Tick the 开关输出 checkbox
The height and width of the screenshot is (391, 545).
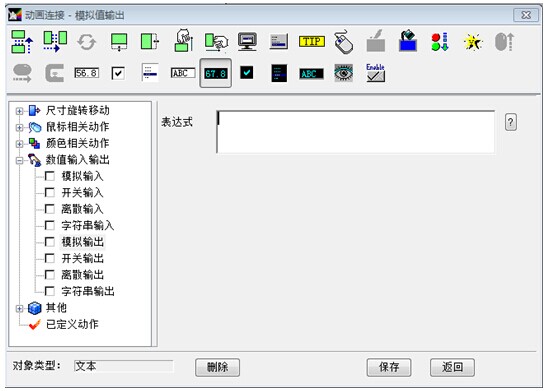coord(50,258)
